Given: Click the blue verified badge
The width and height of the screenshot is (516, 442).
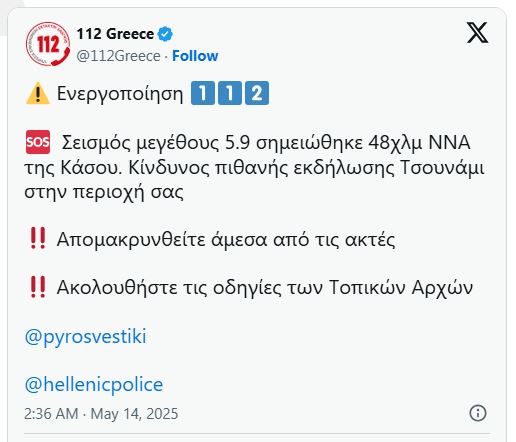Looking at the screenshot, I should (165, 34).
